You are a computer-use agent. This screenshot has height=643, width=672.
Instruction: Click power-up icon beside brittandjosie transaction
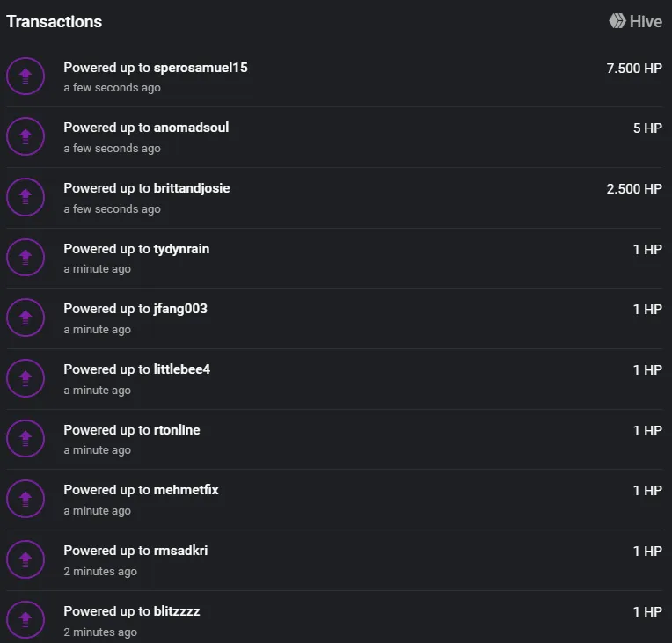click(26, 197)
